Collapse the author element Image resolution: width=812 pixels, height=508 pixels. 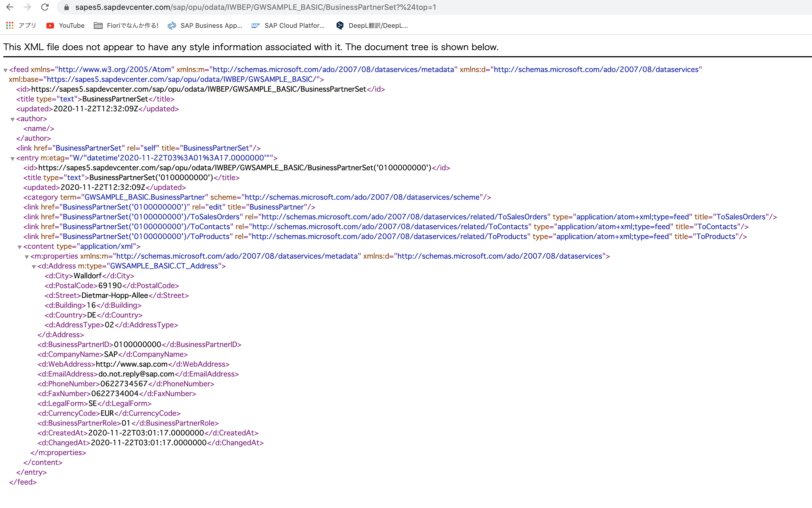click(x=13, y=119)
